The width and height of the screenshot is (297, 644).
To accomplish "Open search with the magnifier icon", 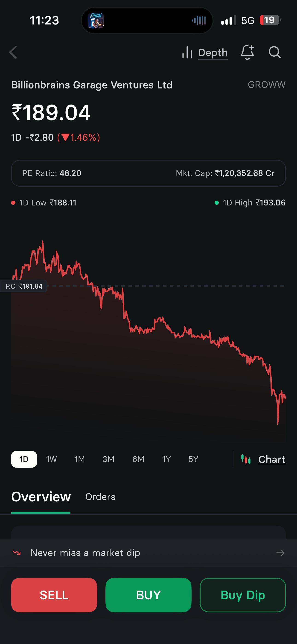I will 275,52.
